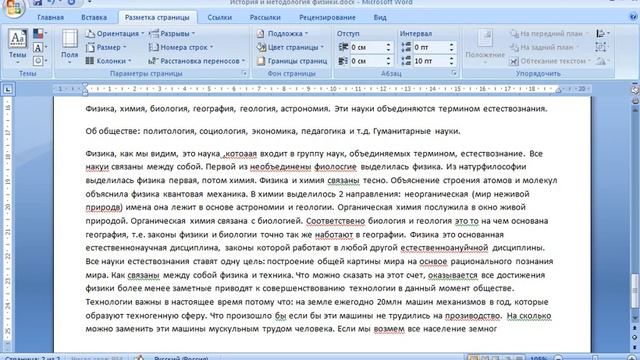Image resolution: width=640 pixels, height=360 pixels.
Task: Switch to Рецензирование tab
Action: (327, 18)
